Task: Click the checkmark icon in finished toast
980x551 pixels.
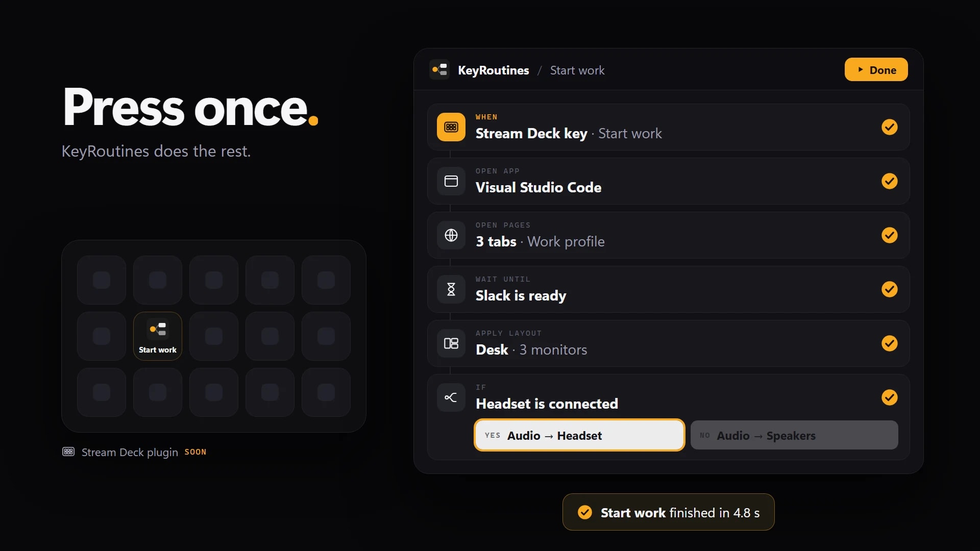Action: point(585,512)
